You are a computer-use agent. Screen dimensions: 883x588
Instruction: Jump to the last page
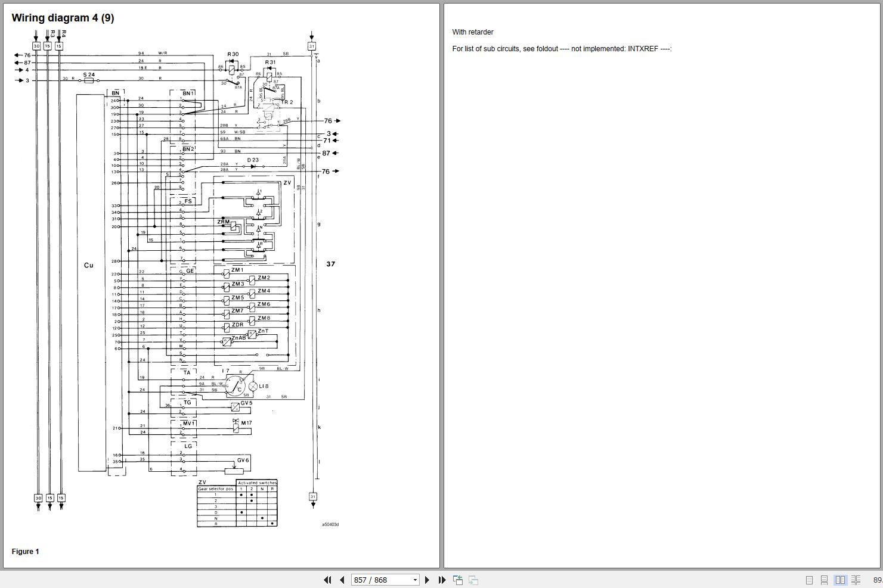tap(442, 580)
